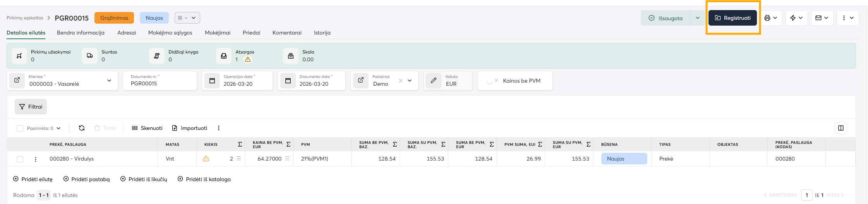Click the Skenuoti barcode scan button
The width and height of the screenshot is (868, 204).
pos(147,128)
